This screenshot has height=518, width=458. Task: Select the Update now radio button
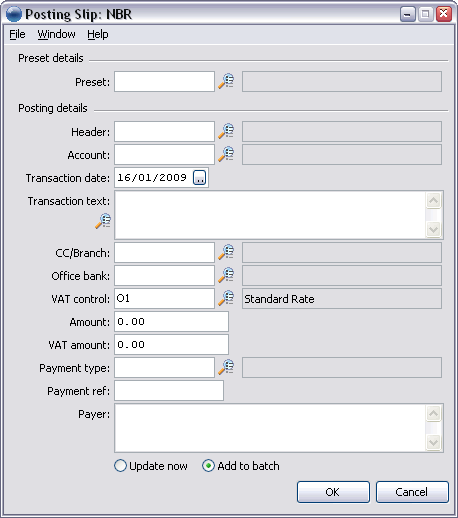coord(120,466)
